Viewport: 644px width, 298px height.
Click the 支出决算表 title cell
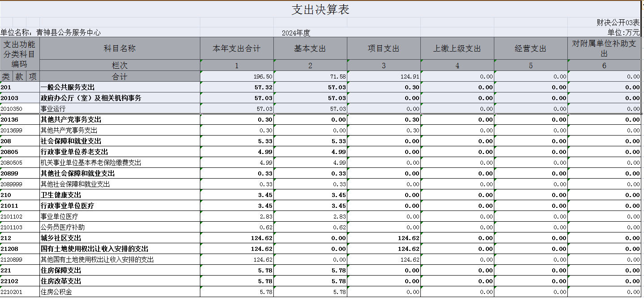tap(320, 9)
